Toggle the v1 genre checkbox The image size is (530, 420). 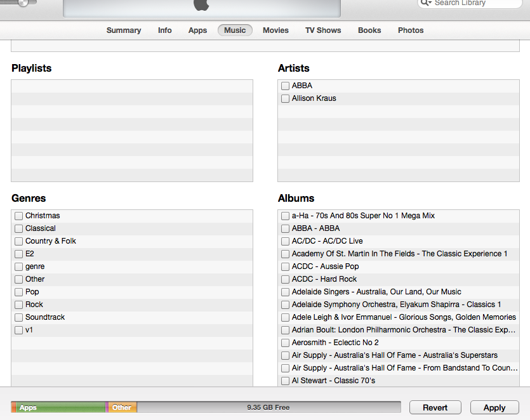18,330
